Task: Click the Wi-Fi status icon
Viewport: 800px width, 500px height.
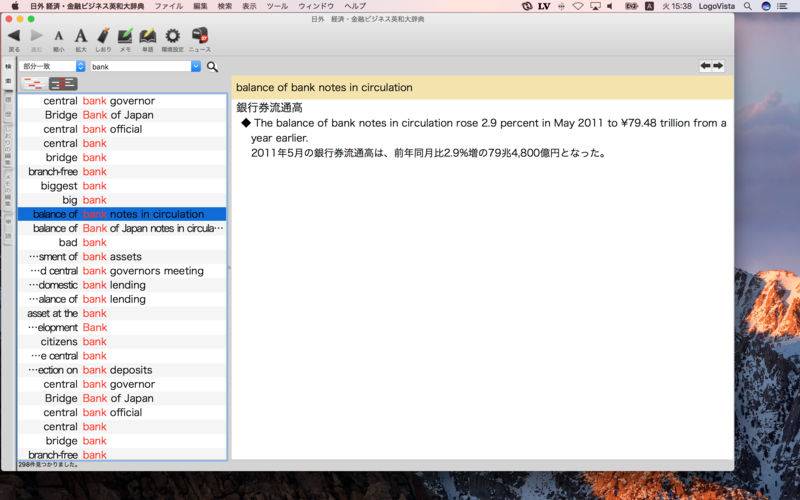Action: click(578, 6)
